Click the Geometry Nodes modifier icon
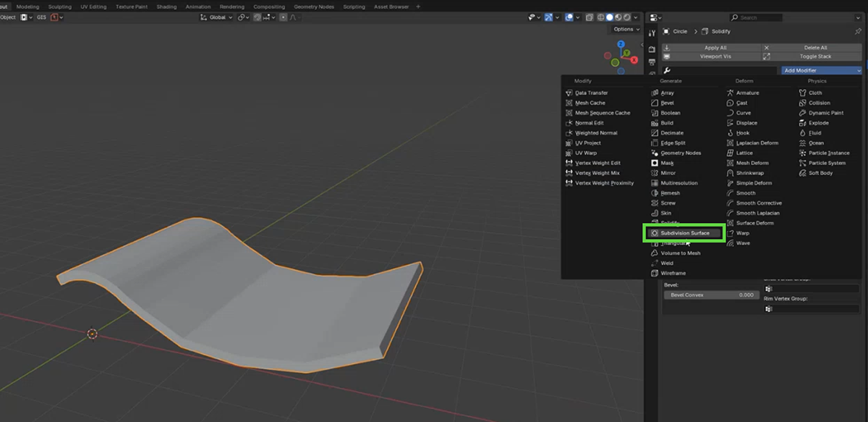Image resolution: width=868 pixels, height=422 pixels. 655,153
